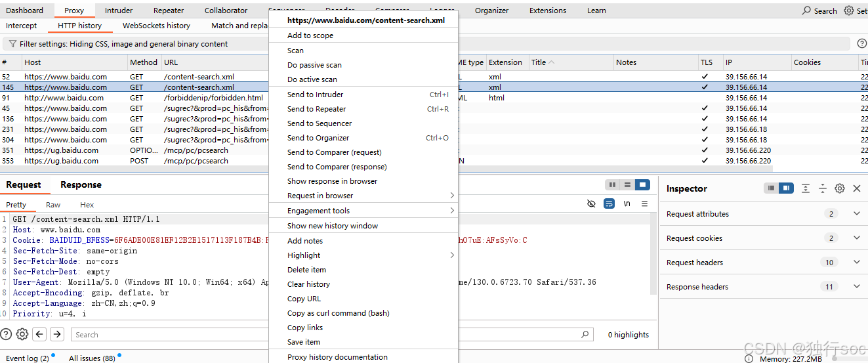
Task: Expand the Request cookies section
Action: click(856, 238)
